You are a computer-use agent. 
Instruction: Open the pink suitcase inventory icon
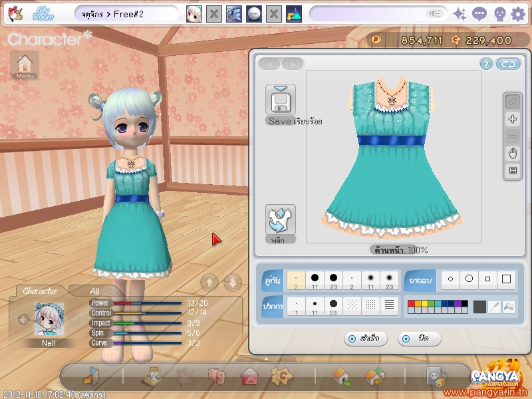tap(217, 376)
